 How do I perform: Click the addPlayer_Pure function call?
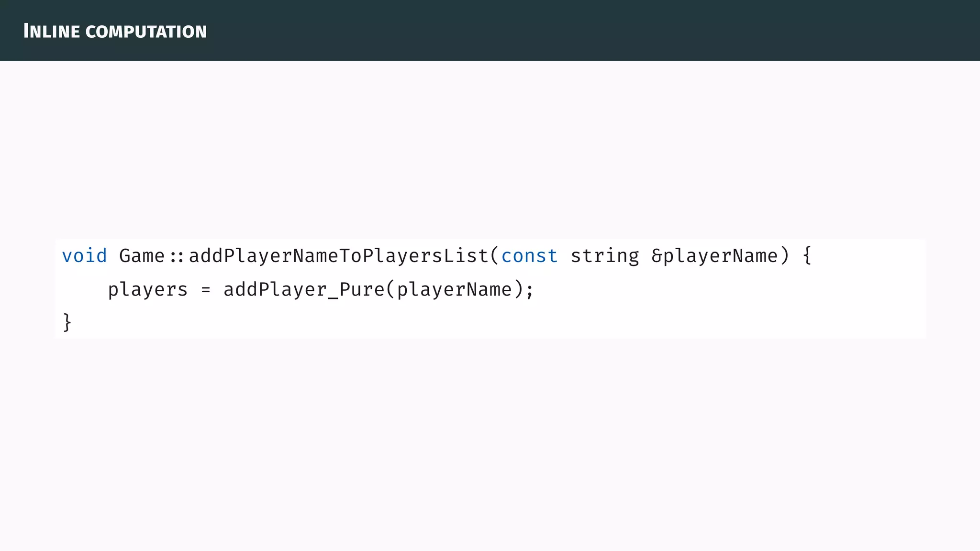[304, 290]
